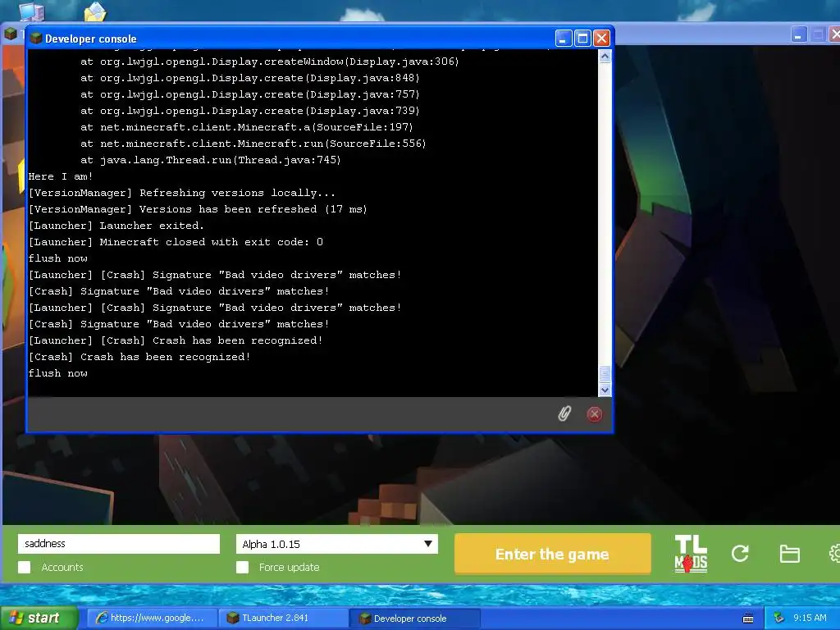Viewport: 840px width, 630px height.
Task: Toggle the Accounts checkbox
Action: [x=24, y=568]
